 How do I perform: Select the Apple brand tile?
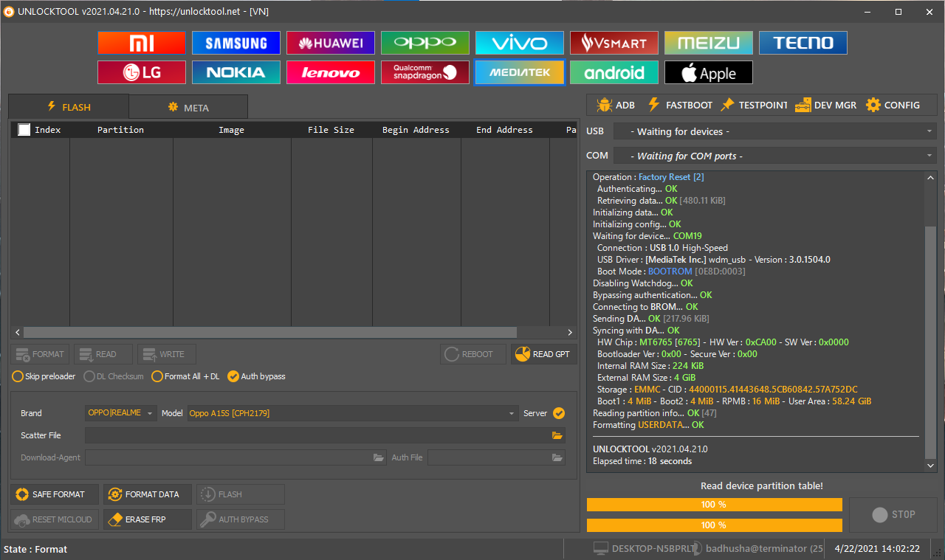coord(709,72)
